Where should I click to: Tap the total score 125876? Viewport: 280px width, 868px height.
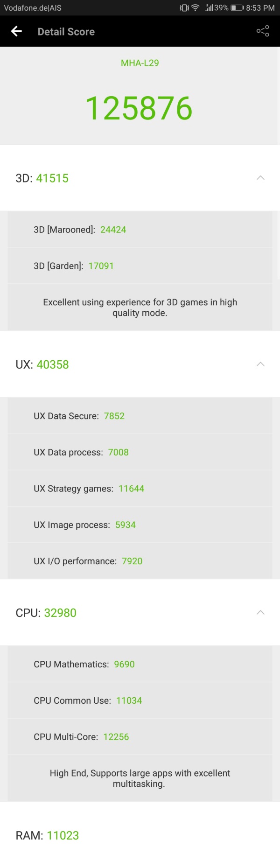(139, 108)
